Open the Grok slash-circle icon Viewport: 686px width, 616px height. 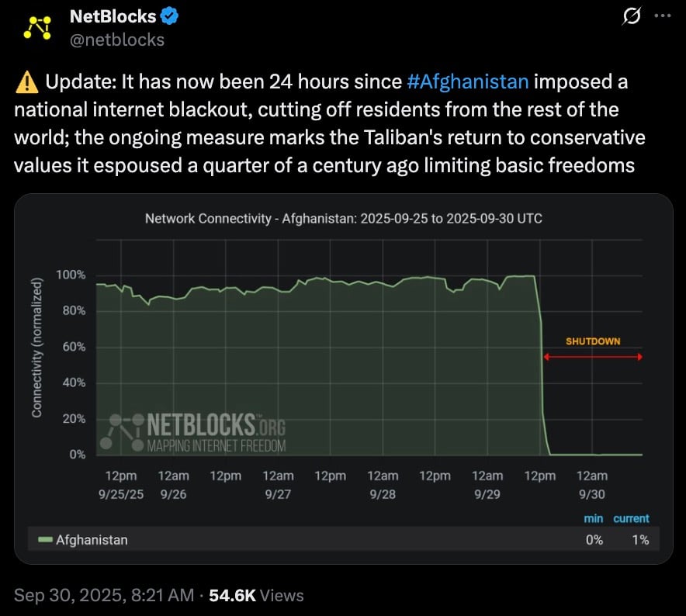[x=632, y=16]
